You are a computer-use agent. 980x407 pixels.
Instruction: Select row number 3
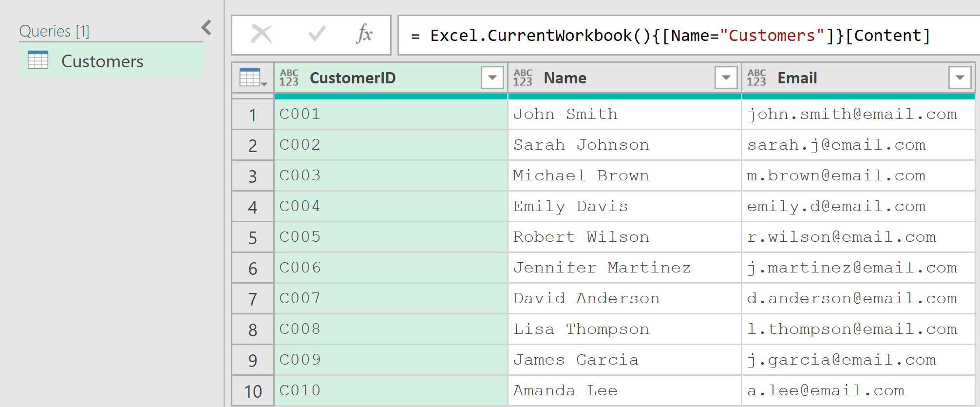[x=252, y=176]
